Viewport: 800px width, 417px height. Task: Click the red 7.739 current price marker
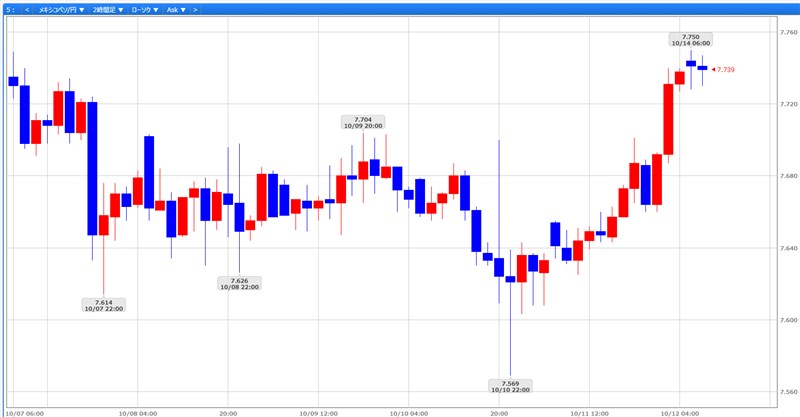[723, 69]
